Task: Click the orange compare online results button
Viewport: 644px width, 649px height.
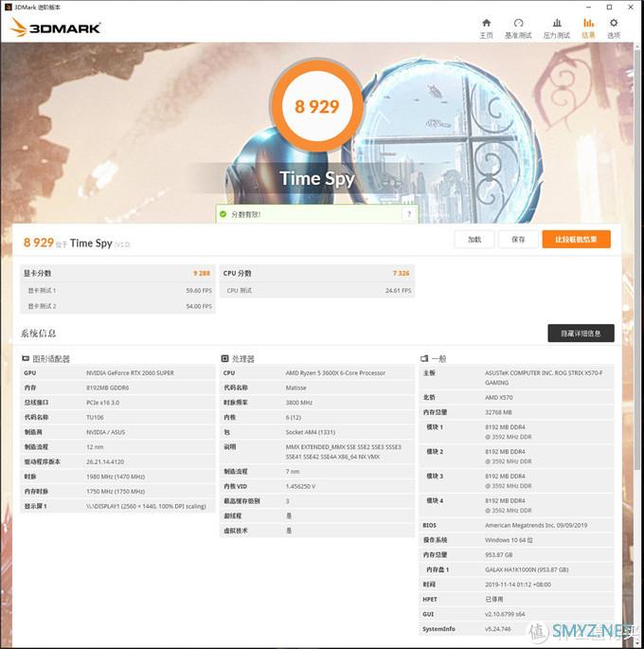Action: click(576, 240)
